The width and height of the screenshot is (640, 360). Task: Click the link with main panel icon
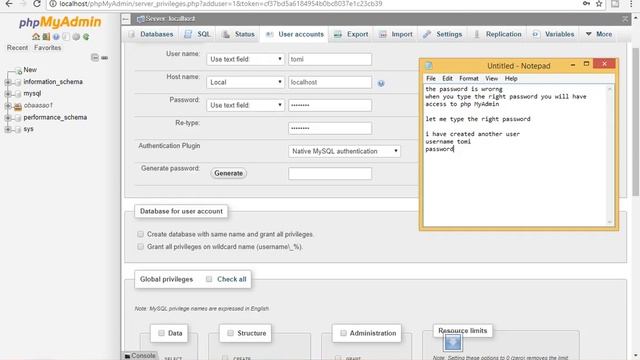tap(104, 58)
